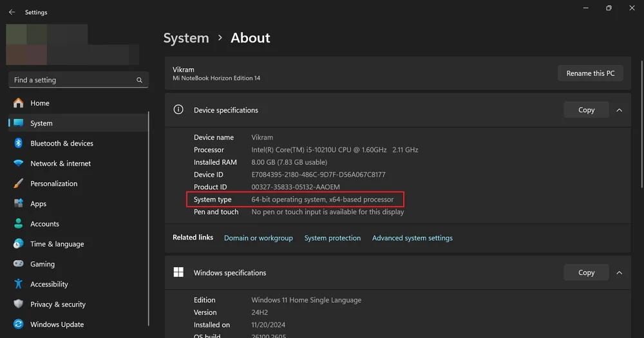Click the Bluetooth & devices icon
The height and width of the screenshot is (338, 644).
coord(19,144)
